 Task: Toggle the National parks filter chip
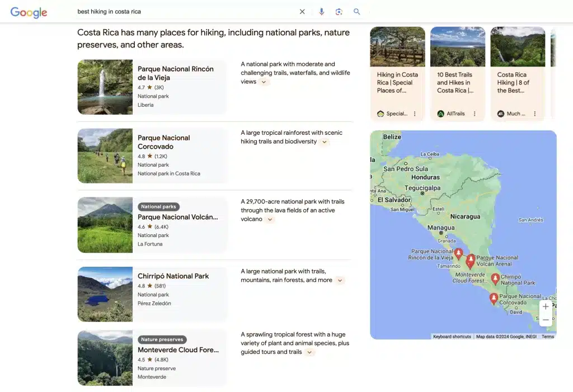point(158,206)
